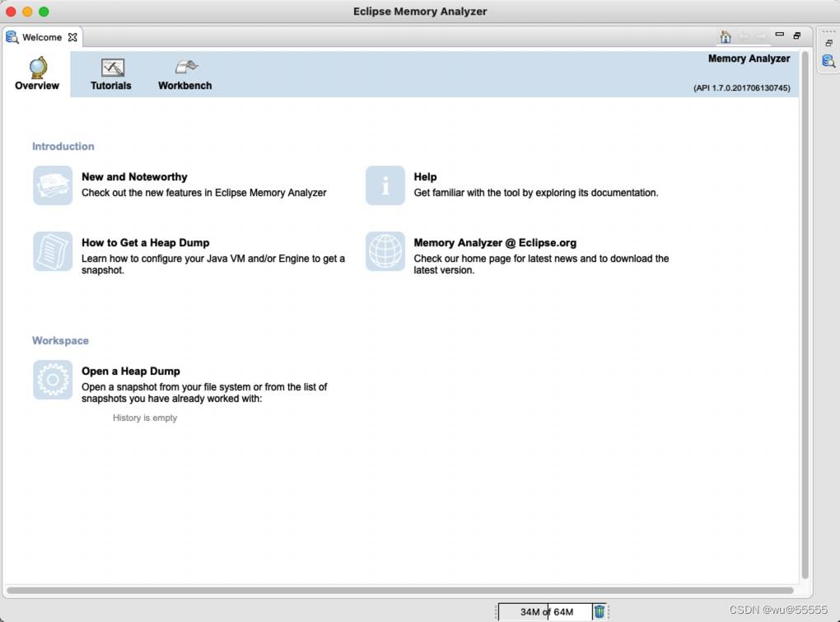Open the Tutorials chart icon
The height and width of the screenshot is (622, 840).
point(113,68)
